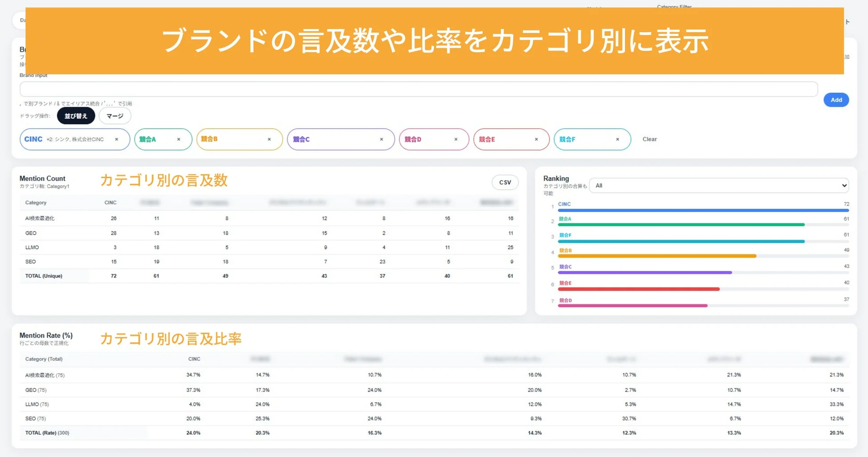
Task: Enable the 並び替え drag mode
Action: [x=76, y=115]
